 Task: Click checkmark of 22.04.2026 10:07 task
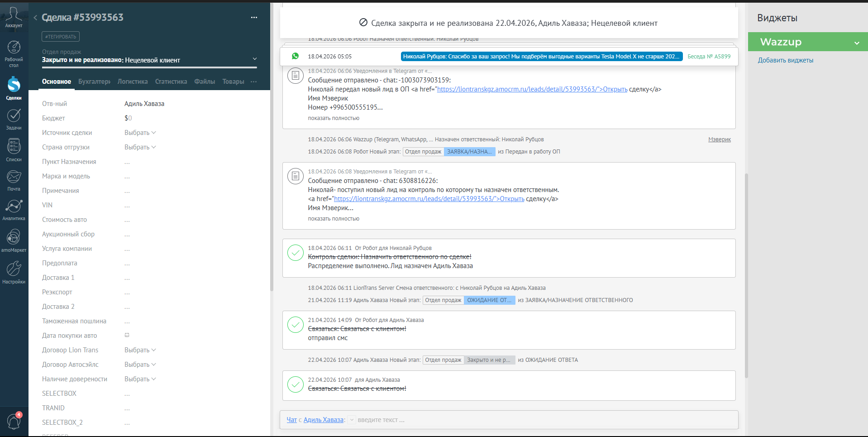[x=296, y=384]
